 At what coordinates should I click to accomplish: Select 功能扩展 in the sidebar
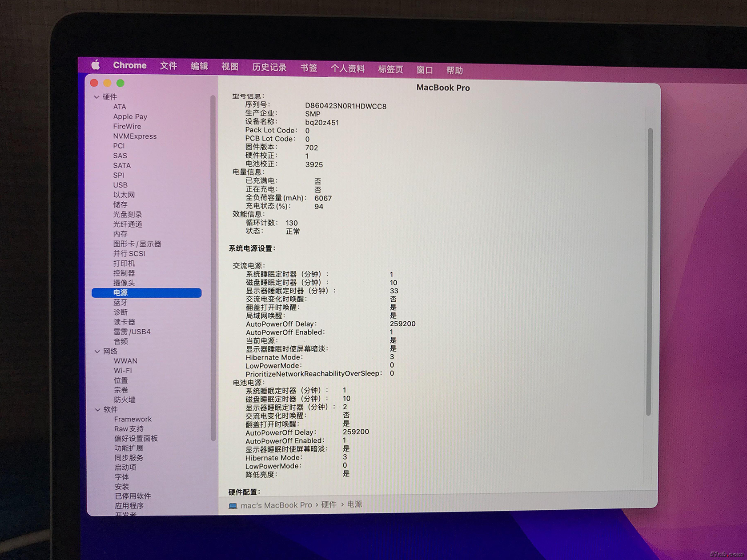pos(129,448)
